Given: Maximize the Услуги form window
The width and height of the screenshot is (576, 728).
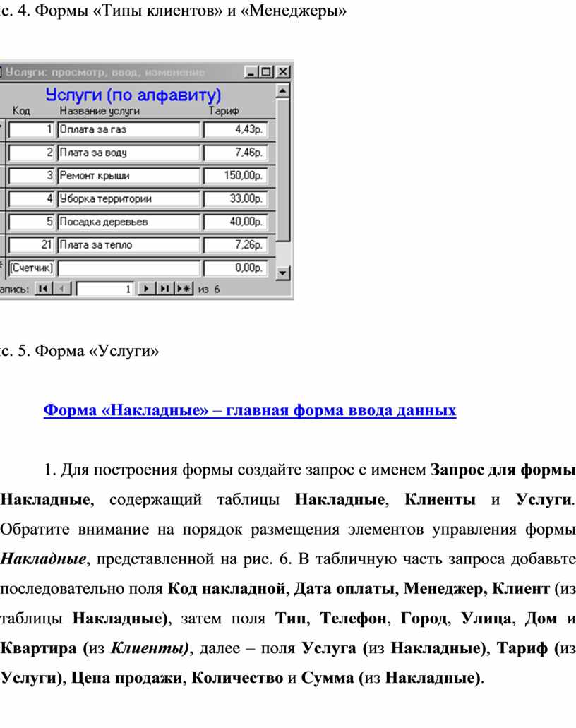Looking at the screenshot, I should [266, 72].
